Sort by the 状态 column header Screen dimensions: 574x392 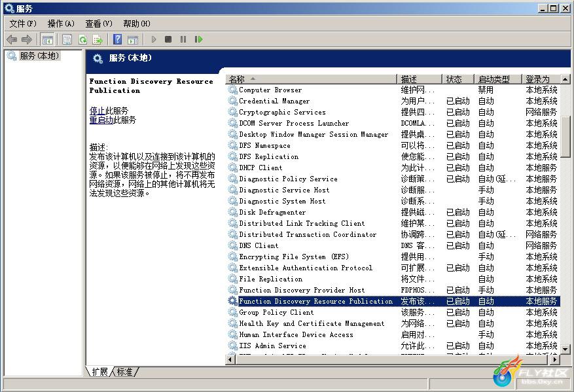pyautogui.click(x=458, y=79)
